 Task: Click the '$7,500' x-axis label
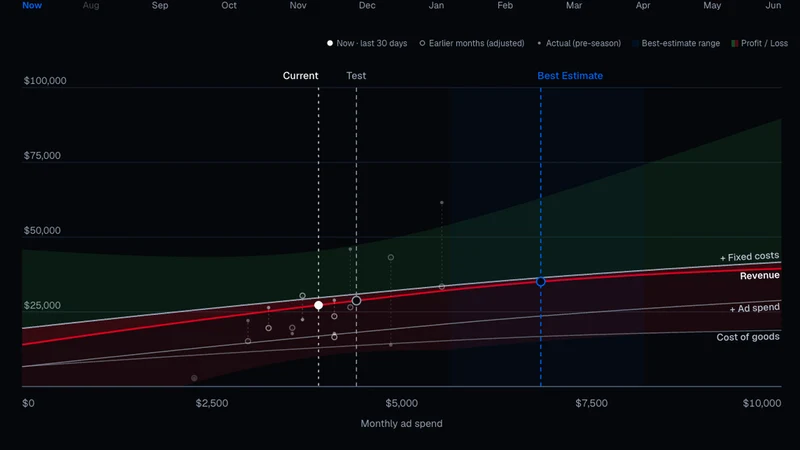(x=591, y=403)
